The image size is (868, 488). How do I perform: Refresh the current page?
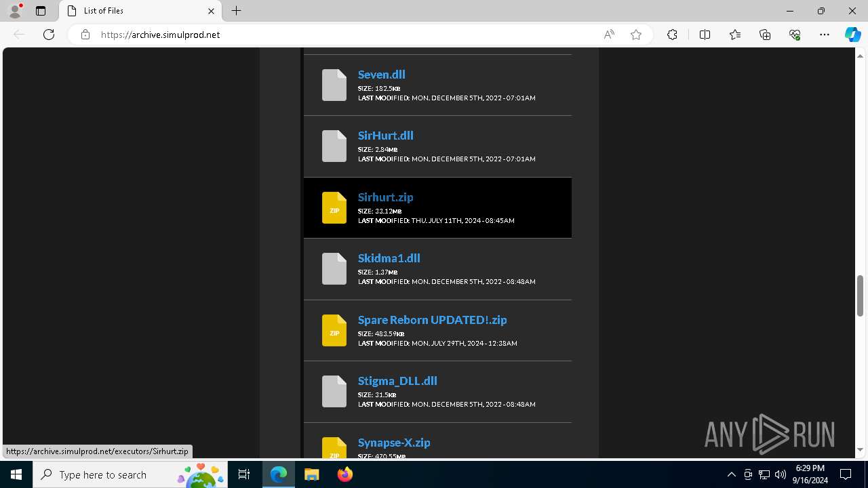[49, 35]
